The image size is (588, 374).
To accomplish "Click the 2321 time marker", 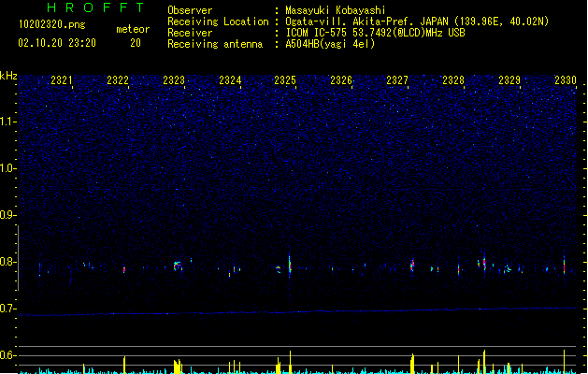I will tap(62, 80).
